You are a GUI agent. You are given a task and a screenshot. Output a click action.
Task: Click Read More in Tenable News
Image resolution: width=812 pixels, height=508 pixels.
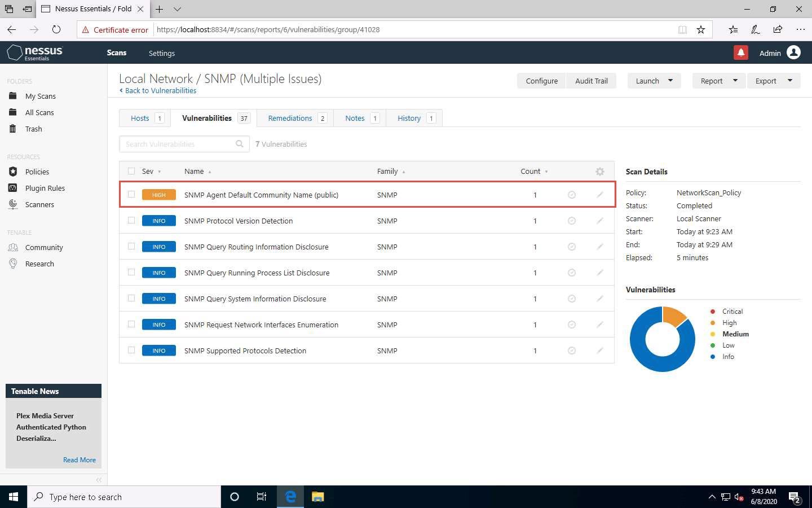pos(80,459)
